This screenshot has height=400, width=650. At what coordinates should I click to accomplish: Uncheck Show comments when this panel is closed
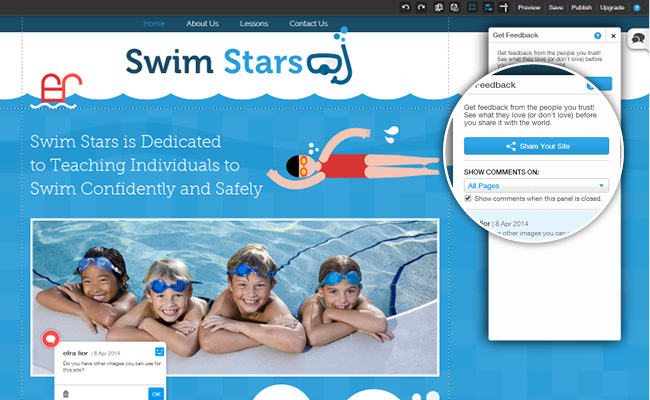pyautogui.click(x=468, y=198)
